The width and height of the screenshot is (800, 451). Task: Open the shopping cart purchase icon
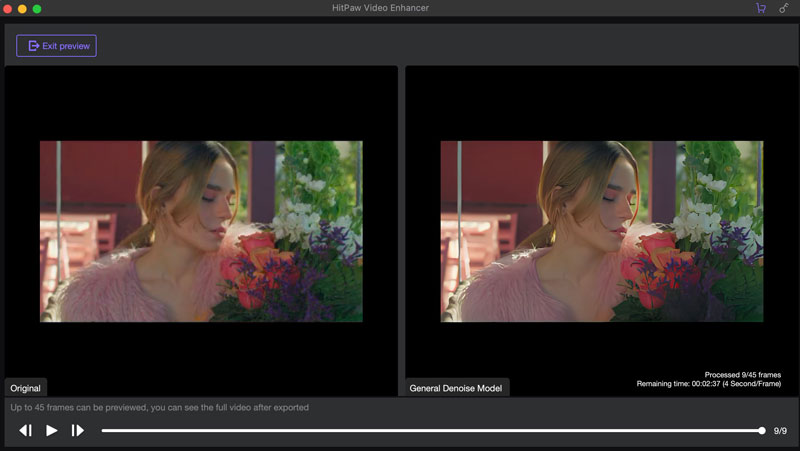tap(761, 8)
